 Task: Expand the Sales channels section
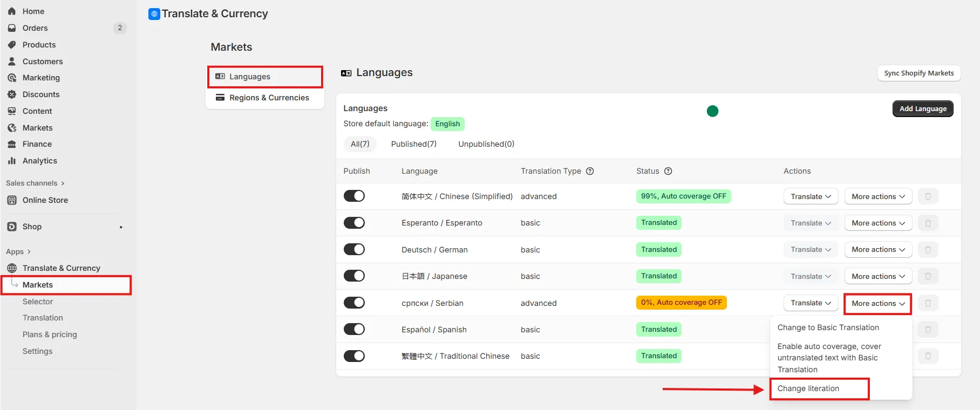[35, 183]
